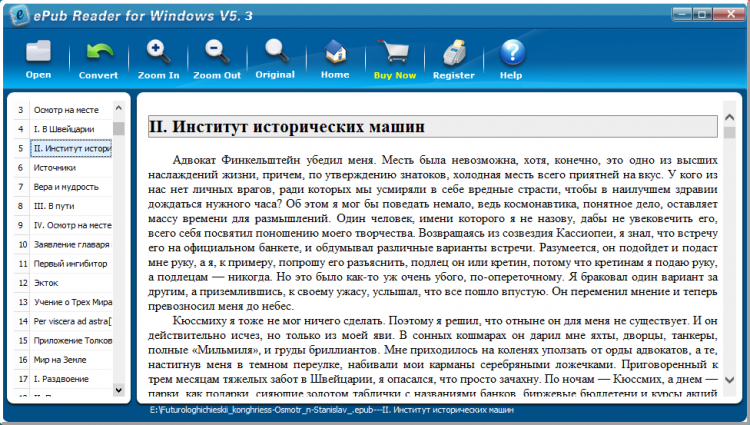Click row number 5 in chapter list
This screenshot has height=425, width=750.
point(21,148)
